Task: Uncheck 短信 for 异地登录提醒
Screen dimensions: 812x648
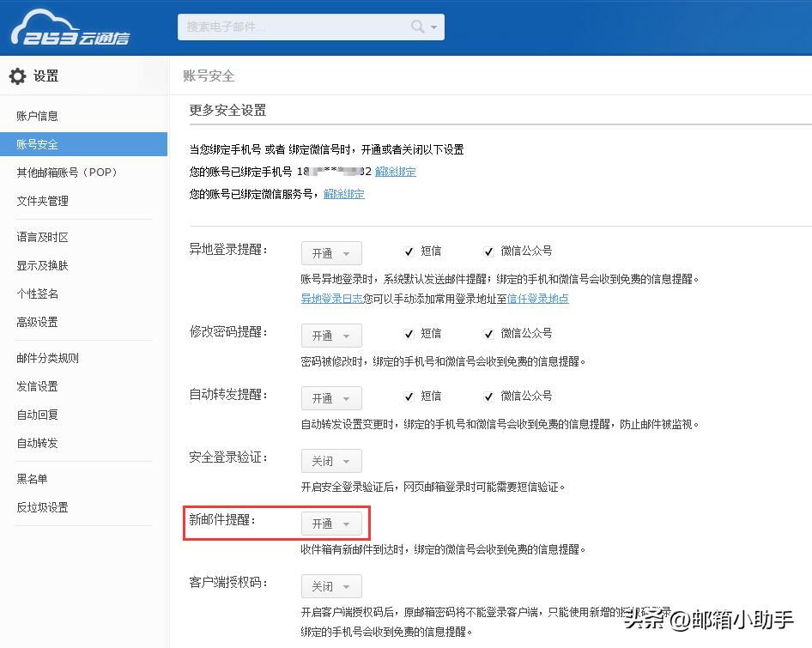Action: [409, 251]
